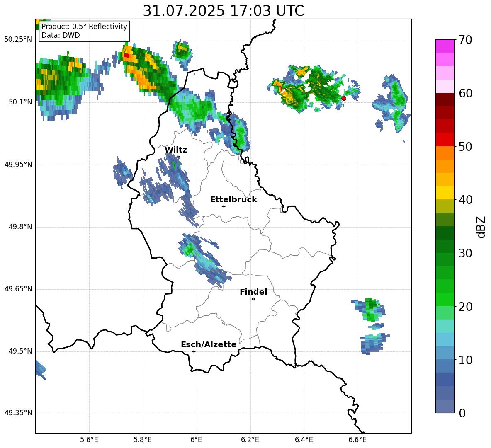Image resolution: width=491 pixels, height=448 pixels.
Task: Click the 0 tick on colorbar
Action: [462, 413]
